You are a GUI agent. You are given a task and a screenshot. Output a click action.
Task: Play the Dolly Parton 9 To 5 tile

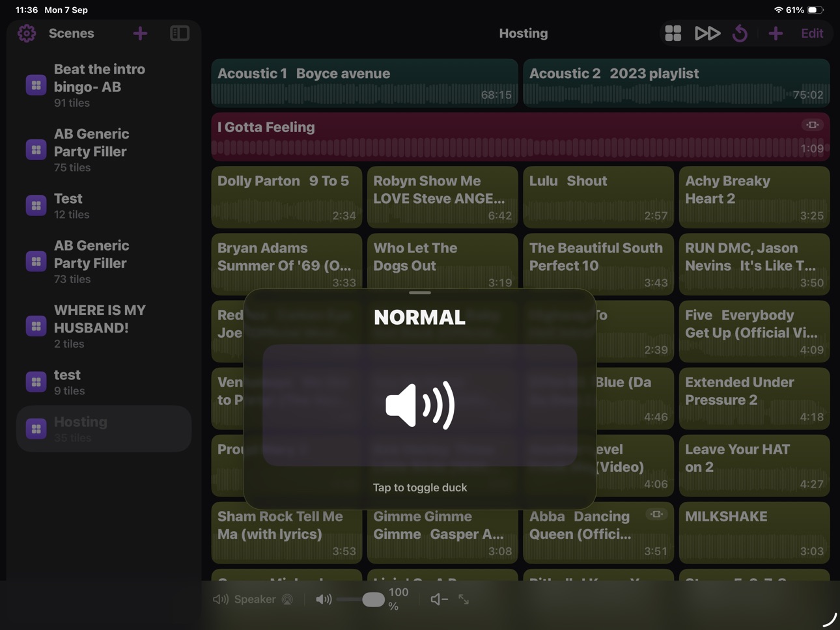pyautogui.click(x=287, y=197)
